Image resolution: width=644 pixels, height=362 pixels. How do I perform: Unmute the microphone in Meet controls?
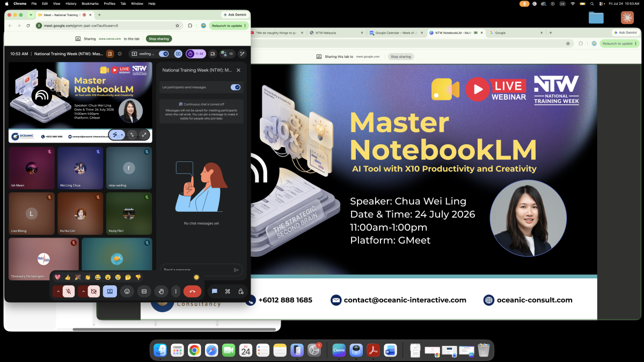(69, 291)
